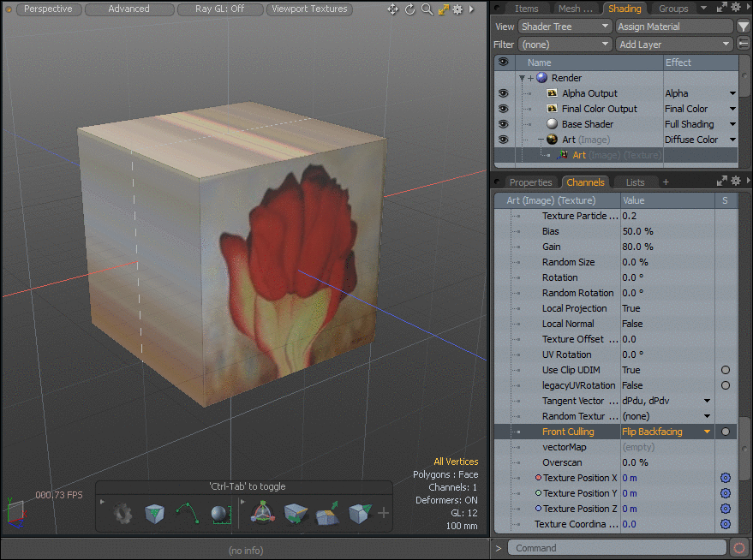753x560 pixels.
Task: Click the viewport rotate icon in the header
Action: (409, 9)
